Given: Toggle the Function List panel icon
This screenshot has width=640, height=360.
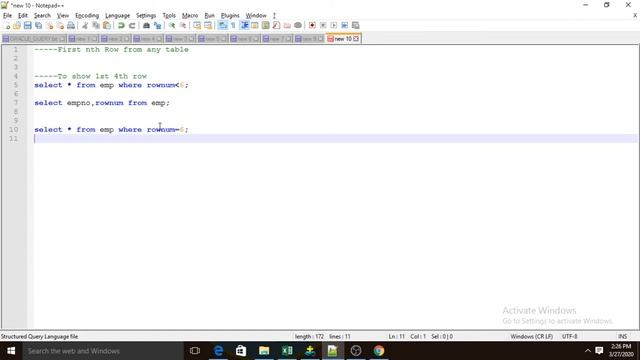Looking at the screenshot, I should pyautogui.click(x=276, y=25).
